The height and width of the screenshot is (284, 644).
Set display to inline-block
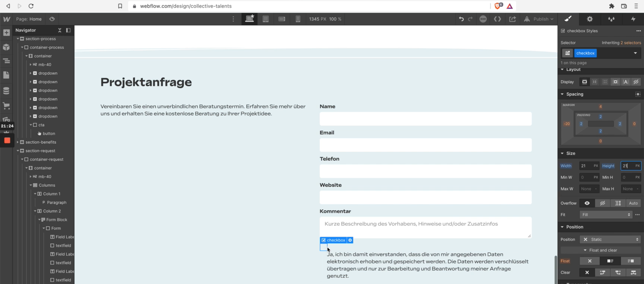(x=615, y=82)
